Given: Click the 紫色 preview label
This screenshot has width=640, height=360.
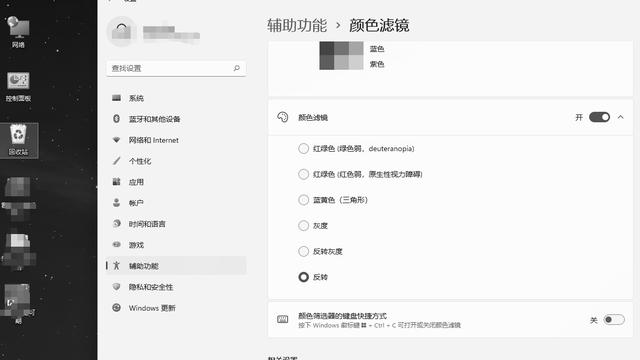Looking at the screenshot, I should tap(377, 64).
